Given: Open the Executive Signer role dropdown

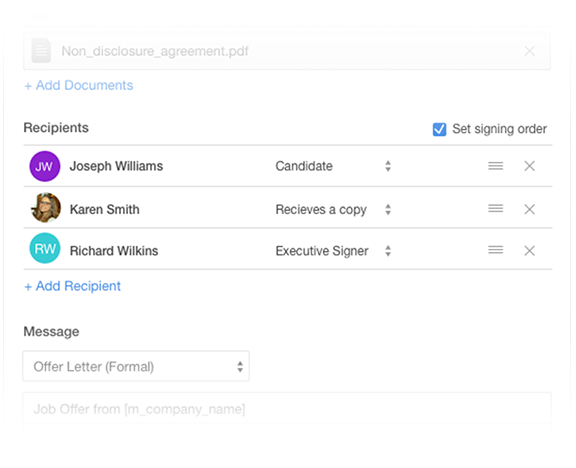Looking at the screenshot, I should click(333, 251).
